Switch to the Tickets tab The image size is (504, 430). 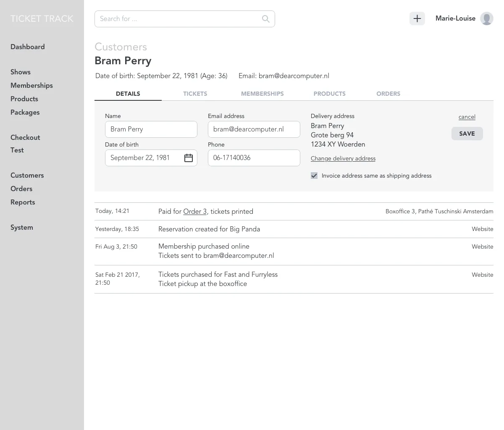195,94
